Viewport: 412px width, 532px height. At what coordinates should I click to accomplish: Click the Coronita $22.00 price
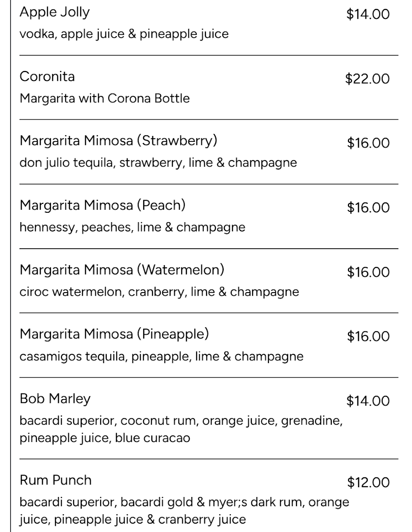(x=368, y=79)
